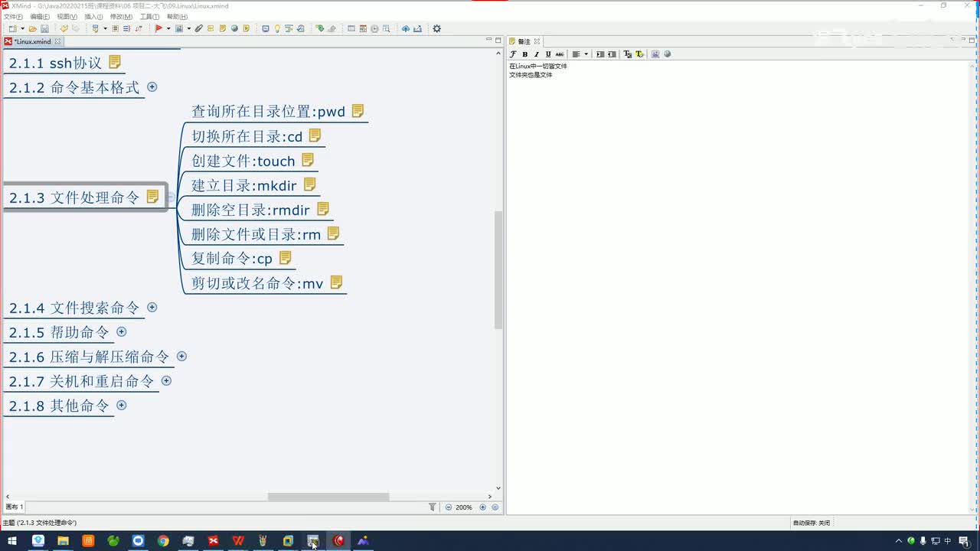Image resolution: width=980 pixels, height=551 pixels.
Task: Expand topic 2.1.7 关机和重启命令
Action: [166, 381]
